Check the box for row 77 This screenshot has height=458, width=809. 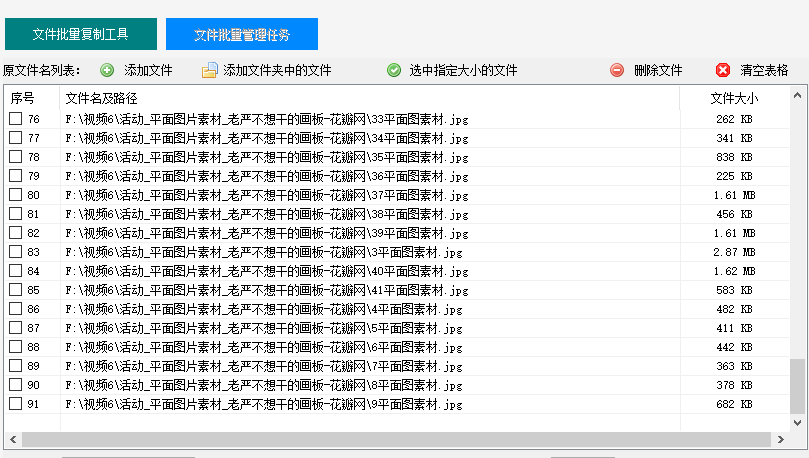(x=15, y=138)
